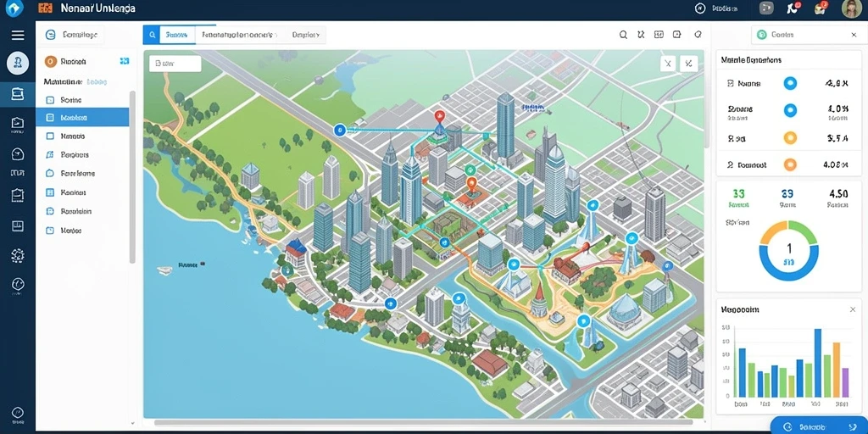This screenshot has height=434, width=868.
Task: Clear the search field in right panel
Action: 854,35
